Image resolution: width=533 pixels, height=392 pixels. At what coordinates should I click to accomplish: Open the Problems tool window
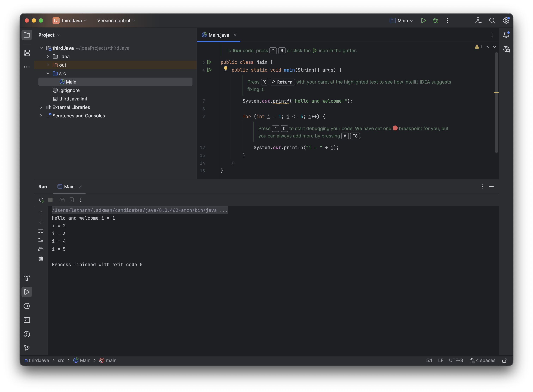pyautogui.click(x=27, y=334)
